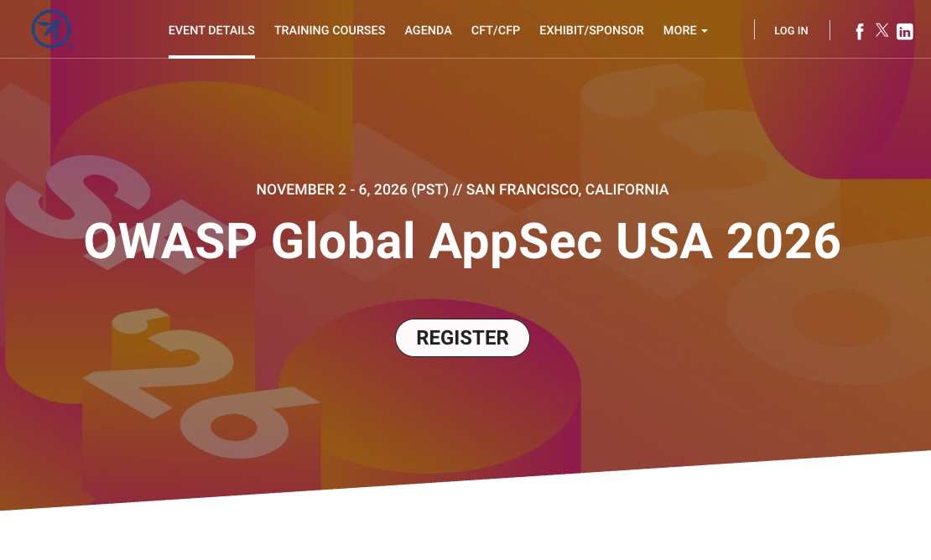Expand the More dropdown menu

[x=685, y=30]
